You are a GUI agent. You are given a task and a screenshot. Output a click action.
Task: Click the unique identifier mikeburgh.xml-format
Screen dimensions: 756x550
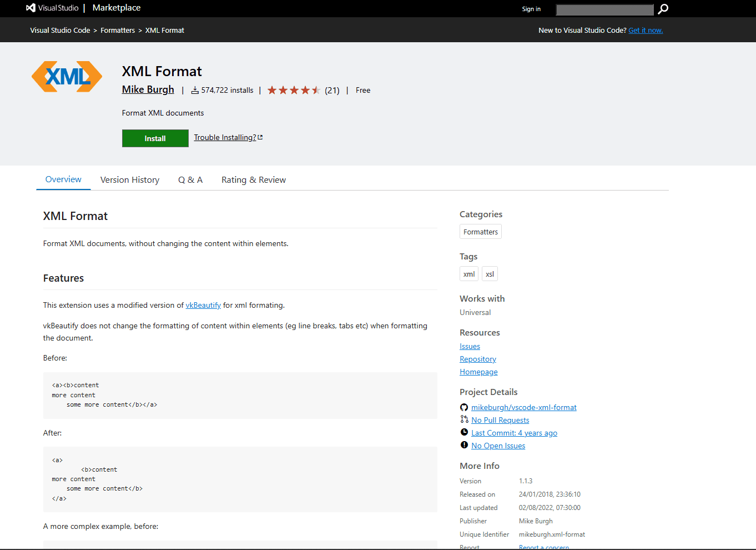pos(552,534)
